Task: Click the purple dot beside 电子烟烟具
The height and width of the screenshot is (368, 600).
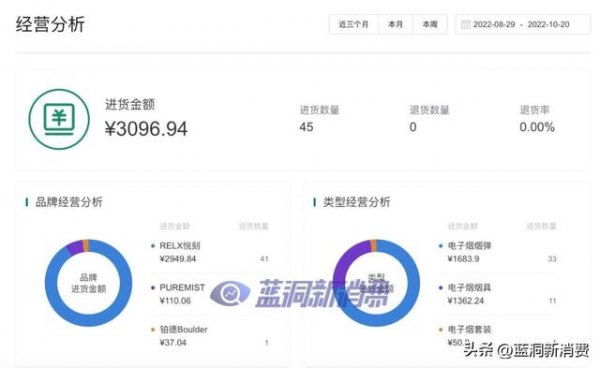Action: coord(441,288)
